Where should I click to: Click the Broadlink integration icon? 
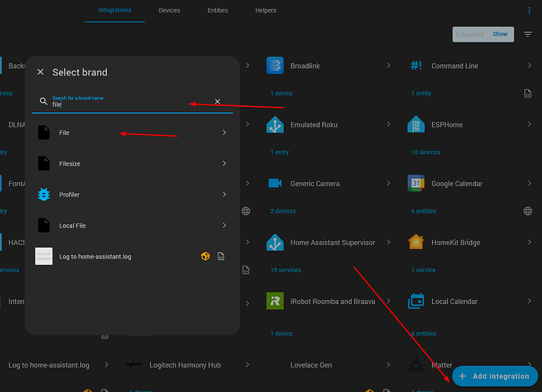(275, 66)
